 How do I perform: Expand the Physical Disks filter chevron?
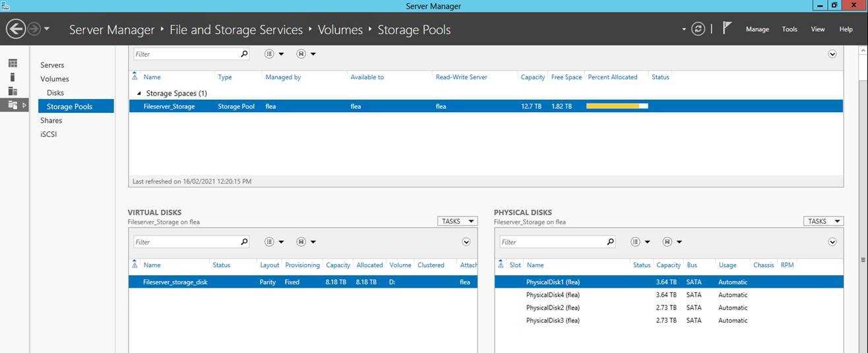[x=832, y=242]
